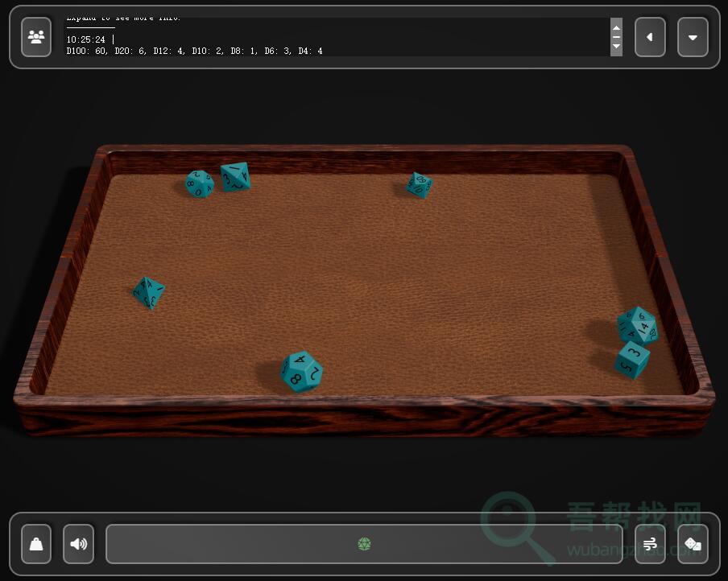Click the 10:25:24 timestamp in log
The image size is (728, 581).
pos(86,39)
